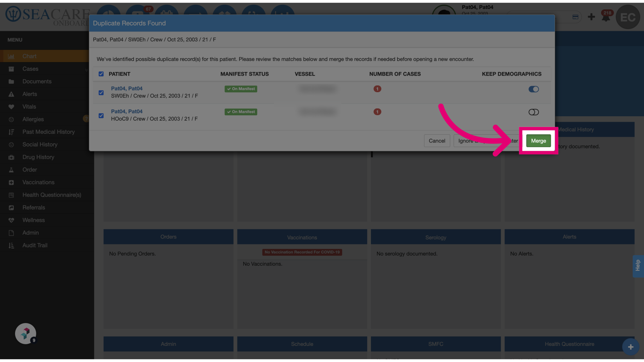The width and height of the screenshot is (644, 362).
Task: Click the Duplicate Records Found dialog title
Action: click(129, 23)
